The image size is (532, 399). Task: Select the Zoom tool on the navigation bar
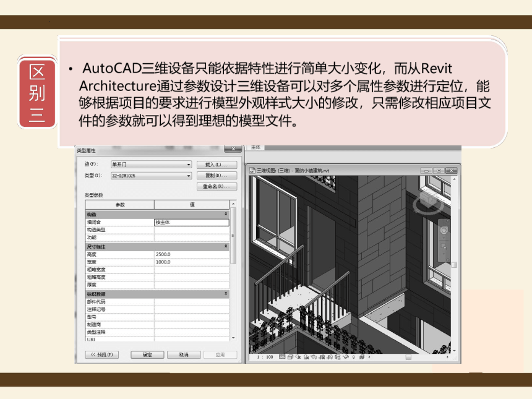click(x=444, y=246)
